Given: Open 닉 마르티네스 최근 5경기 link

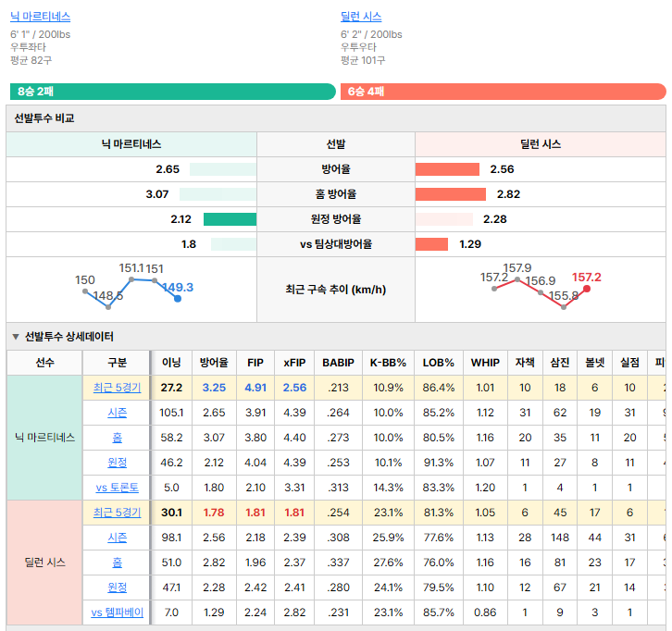Looking at the screenshot, I should coord(117,388).
